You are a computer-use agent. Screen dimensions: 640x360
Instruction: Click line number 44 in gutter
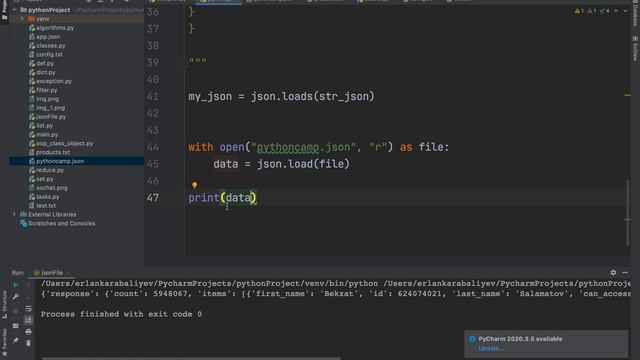tap(153, 147)
